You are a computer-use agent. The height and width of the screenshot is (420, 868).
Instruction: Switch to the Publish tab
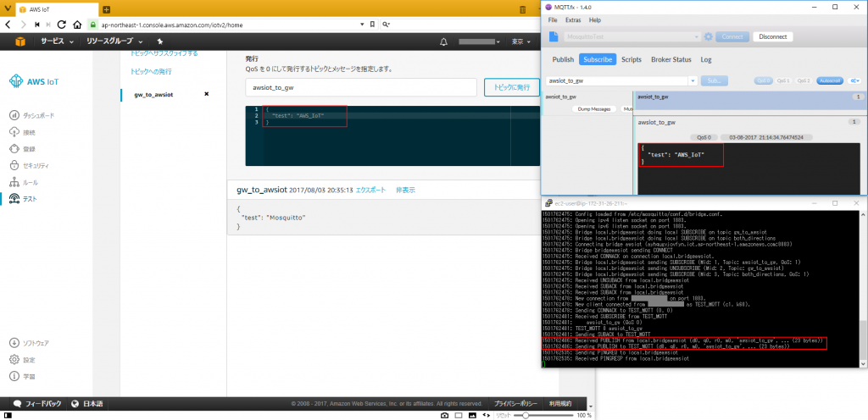pyautogui.click(x=563, y=59)
